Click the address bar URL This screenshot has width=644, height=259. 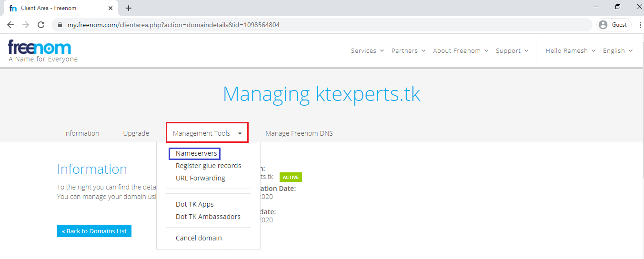(173, 25)
